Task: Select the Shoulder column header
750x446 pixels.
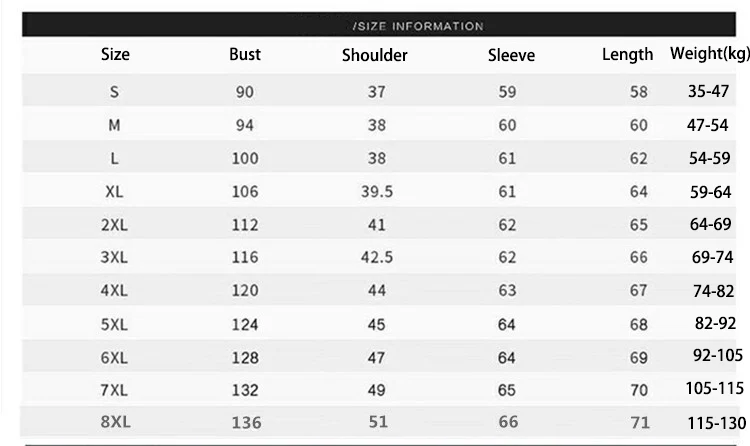Action: pyautogui.click(x=375, y=55)
